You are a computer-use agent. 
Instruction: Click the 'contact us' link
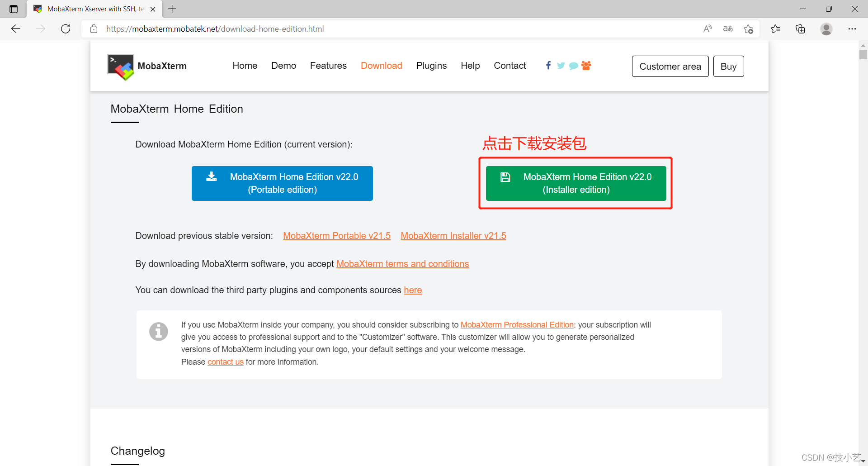point(226,362)
